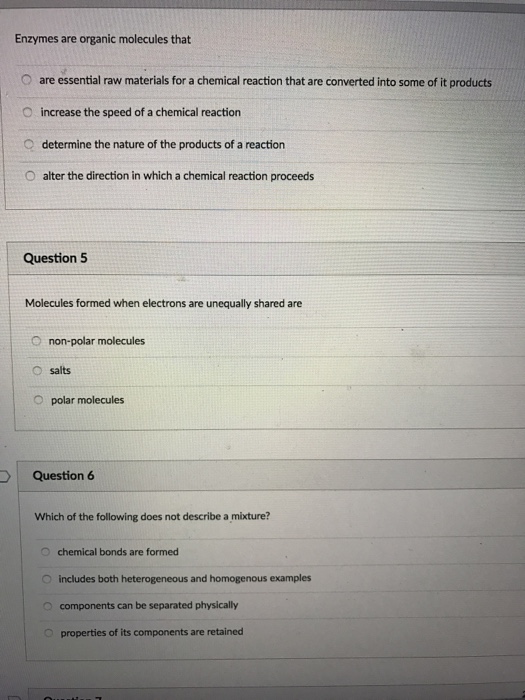Click the 'salts' answer label text
The height and width of the screenshot is (700, 525).
[60, 371]
